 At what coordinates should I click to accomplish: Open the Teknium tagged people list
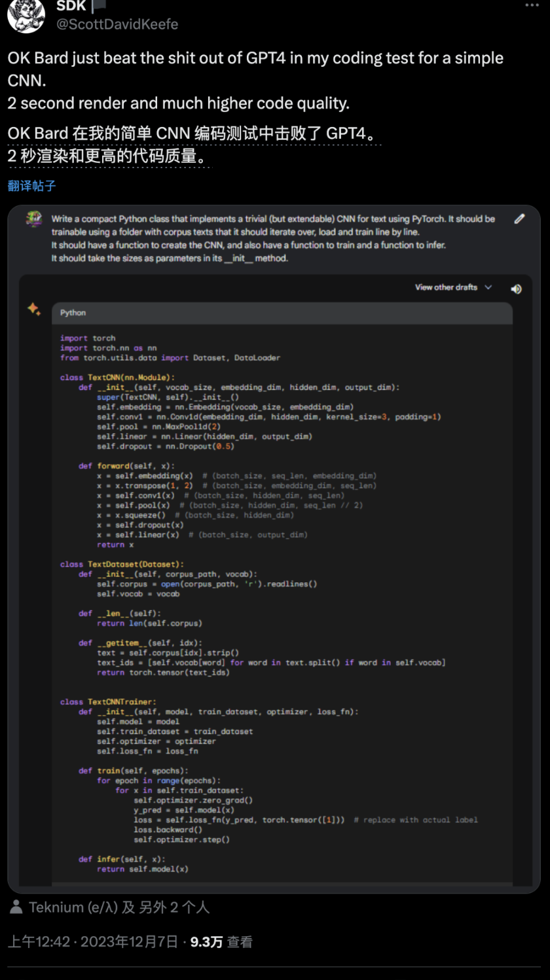click(x=119, y=907)
